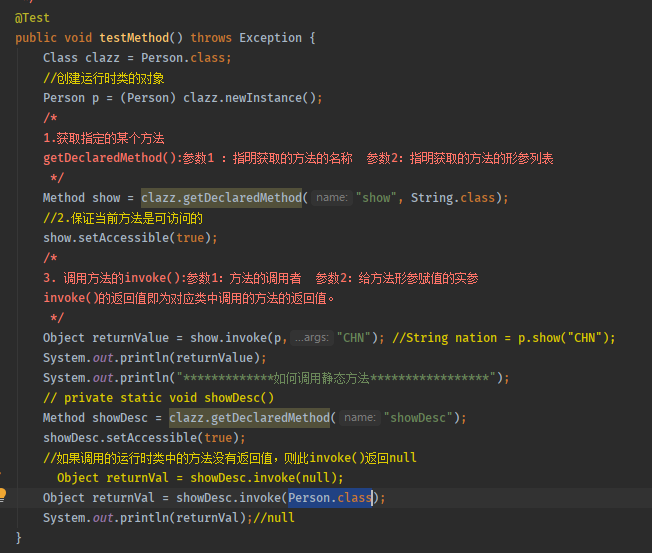Click 'System.out.println(returnValue);' line

(x=155, y=358)
